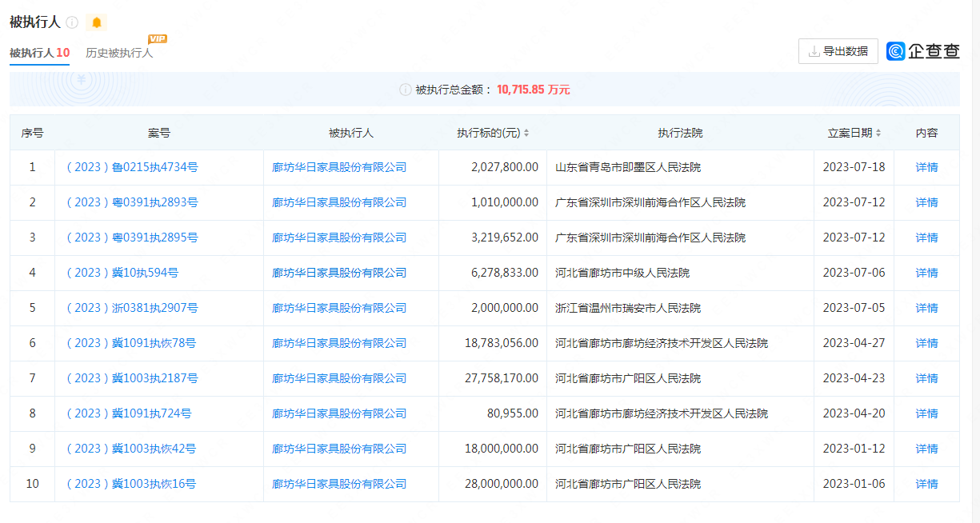Switch to 历史被执行人 tab
The image size is (980, 523).
click(119, 53)
